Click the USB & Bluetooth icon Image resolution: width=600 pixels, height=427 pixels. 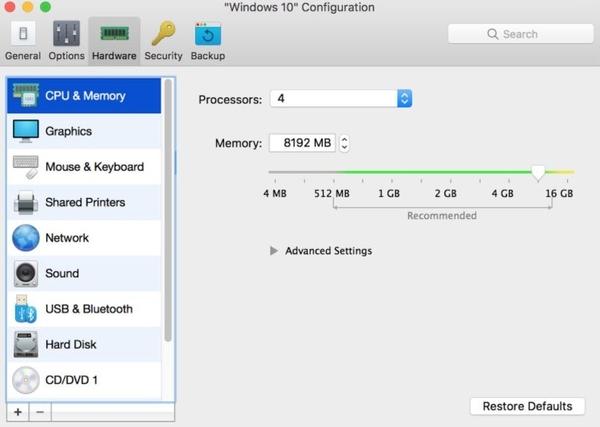point(25,309)
